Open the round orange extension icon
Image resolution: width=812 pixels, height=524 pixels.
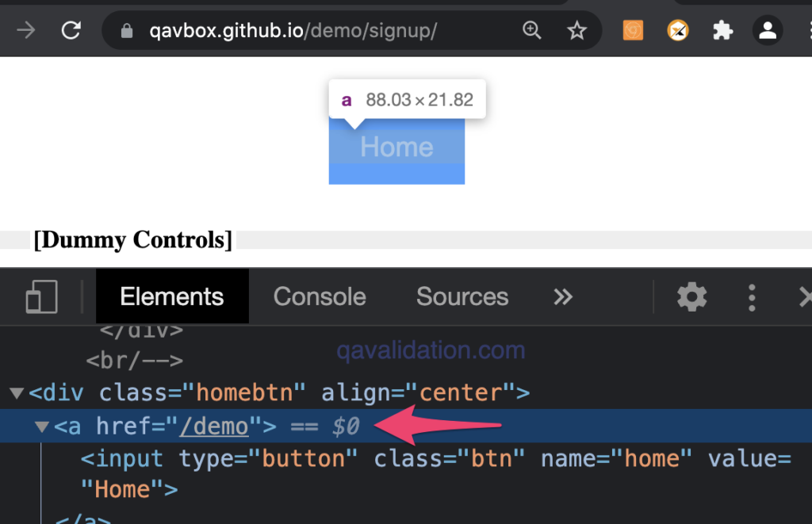tap(678, 31)
